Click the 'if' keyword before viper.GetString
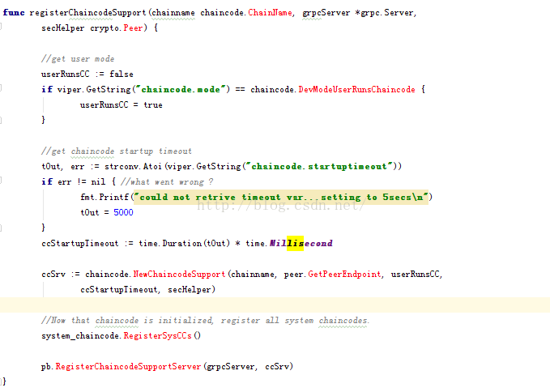 47,89
